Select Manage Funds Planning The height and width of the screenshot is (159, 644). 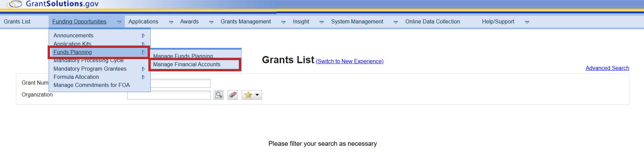click(x=183, y=56)
